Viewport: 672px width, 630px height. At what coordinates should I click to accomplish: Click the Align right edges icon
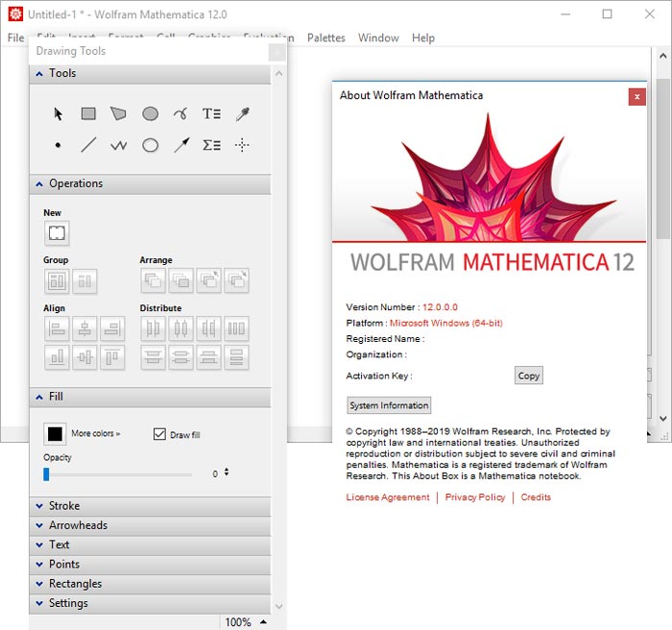coord(112,328)
